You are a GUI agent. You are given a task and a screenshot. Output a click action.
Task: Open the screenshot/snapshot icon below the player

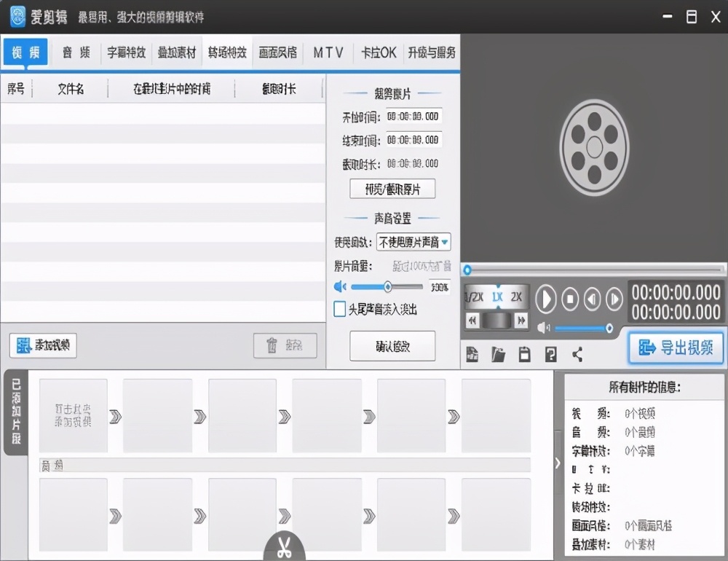[x=473, y=353]
